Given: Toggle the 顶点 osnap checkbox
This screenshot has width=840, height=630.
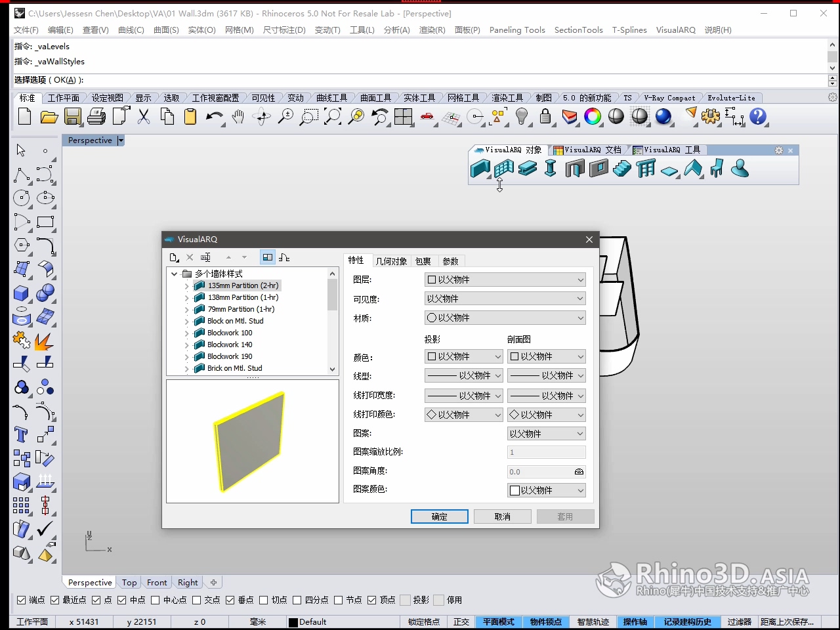Looking at the screenshot, I should click(372, 600).
